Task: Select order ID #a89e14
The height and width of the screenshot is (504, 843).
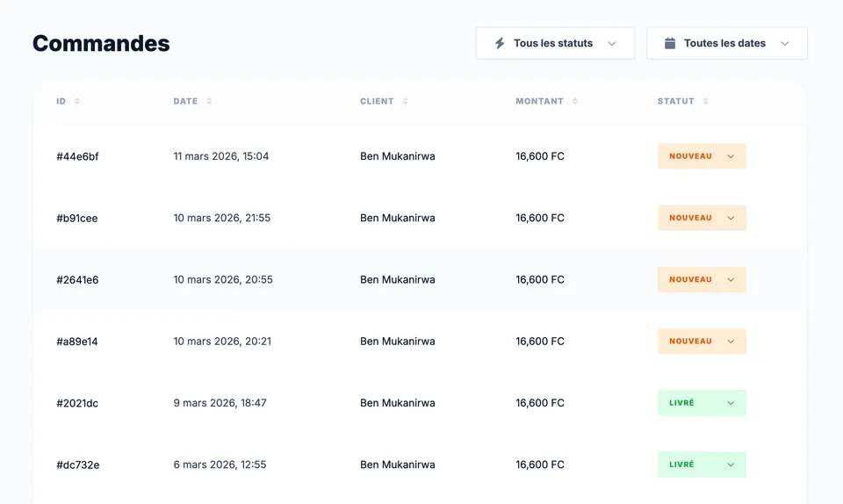Action: tap(77, 342)
